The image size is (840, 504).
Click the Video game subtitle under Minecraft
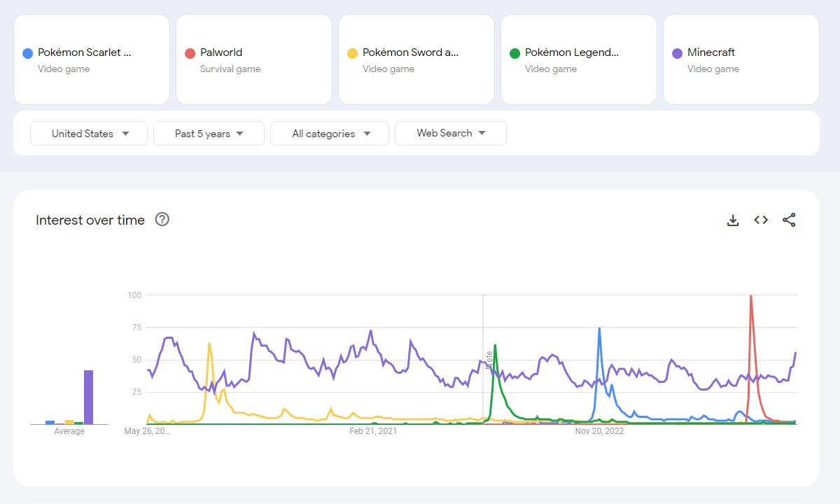coord(713,69)
